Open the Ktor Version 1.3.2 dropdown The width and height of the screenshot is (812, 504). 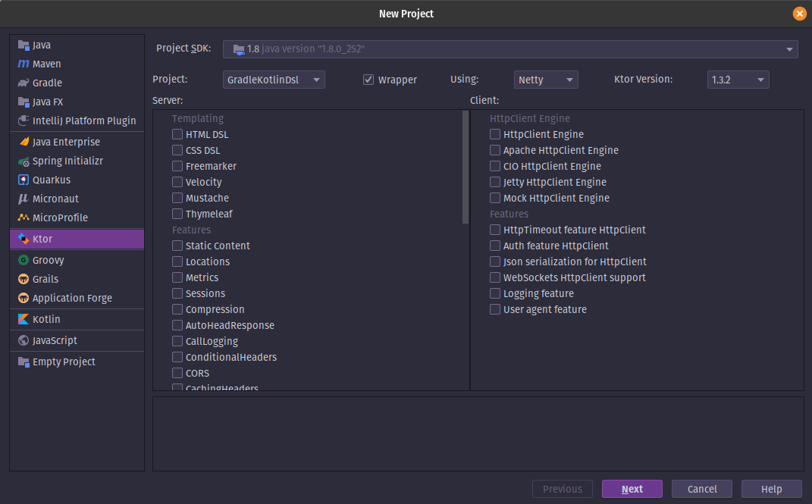coord(737,80)
